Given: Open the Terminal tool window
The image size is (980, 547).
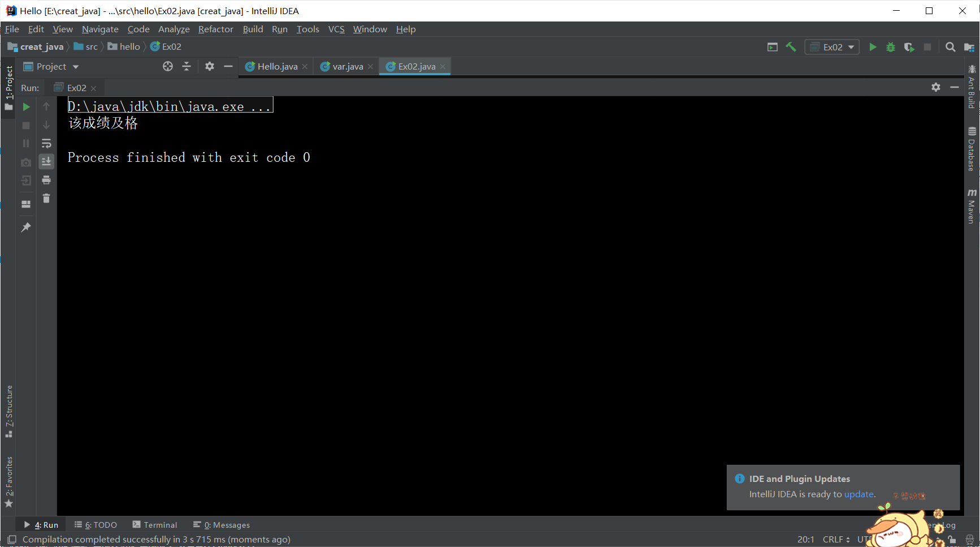Looking at the screenshot, I should [x=155, y=525].
